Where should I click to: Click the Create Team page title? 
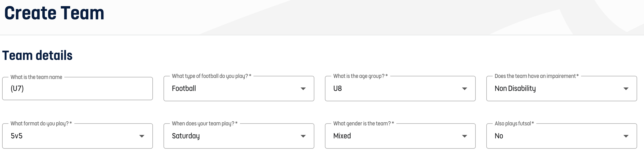54,13
